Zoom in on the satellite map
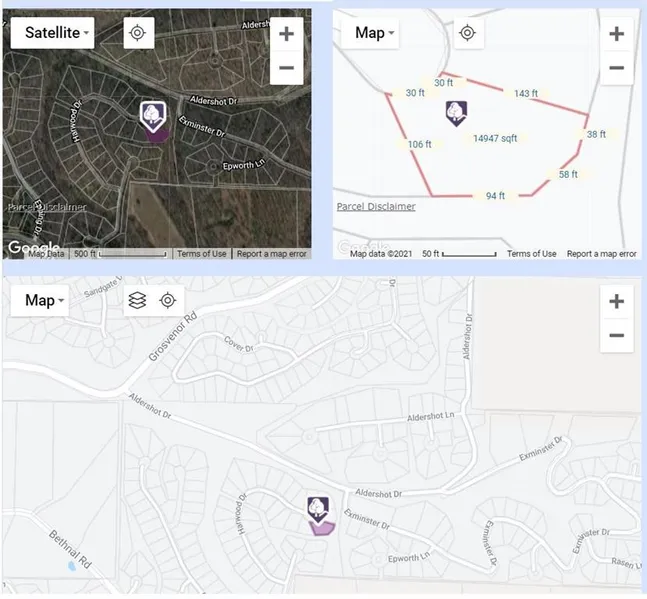This screenshot has height=599, width=647. click(x=286, y=34)
